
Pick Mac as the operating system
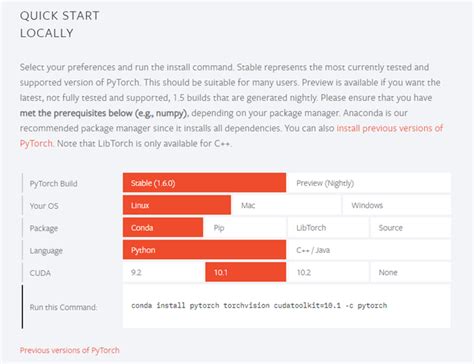pyautogui.click(x=286, y=205)
